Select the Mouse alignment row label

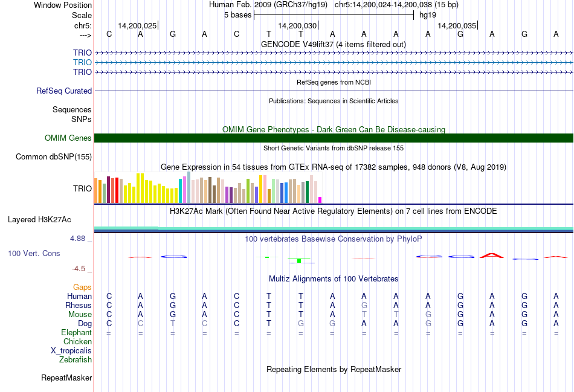80,315
